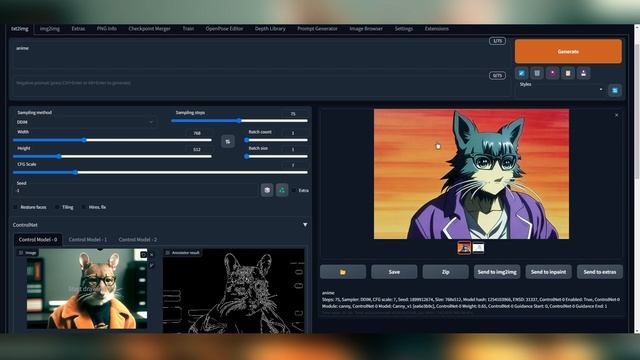Switch to Control Model - 1 tab
Image resolution: width=640 pixels, height=360 pixels.
88,240
